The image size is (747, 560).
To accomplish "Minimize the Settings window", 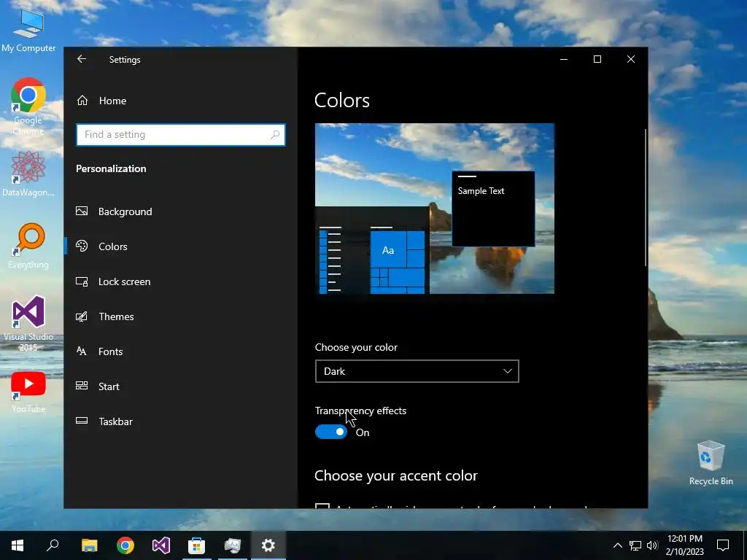I will (x=564, y=59).
